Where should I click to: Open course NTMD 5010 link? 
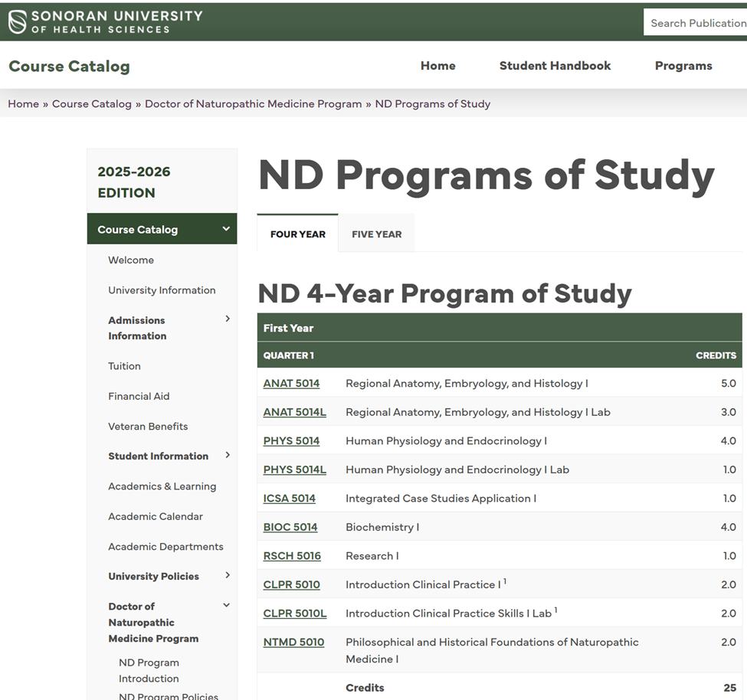click(x=293, y=642)
